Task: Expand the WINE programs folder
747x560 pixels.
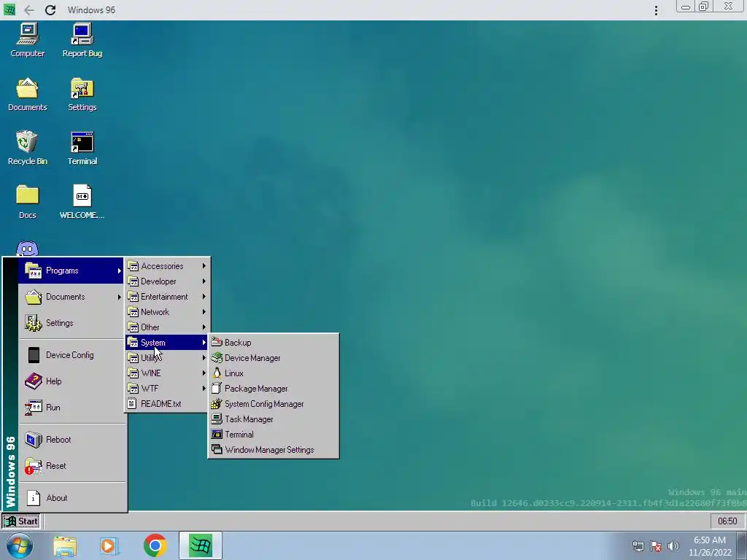Action: tap(167, 373)
